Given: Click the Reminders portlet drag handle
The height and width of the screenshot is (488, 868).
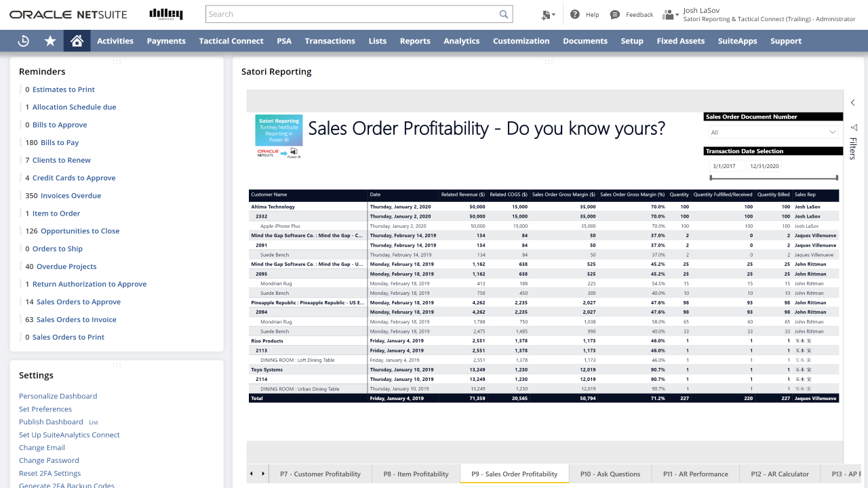Looking at the screenshot, I should coord(117,62).
